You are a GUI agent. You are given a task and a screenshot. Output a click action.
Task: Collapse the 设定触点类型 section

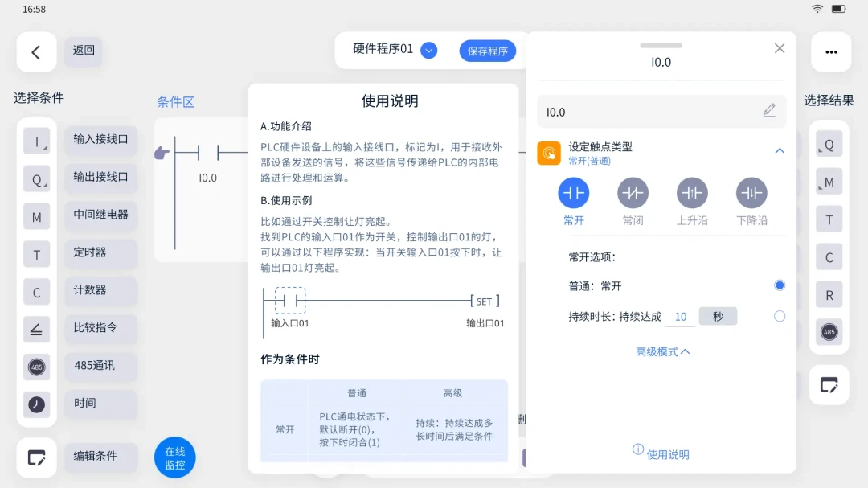[x=780, y=150]
